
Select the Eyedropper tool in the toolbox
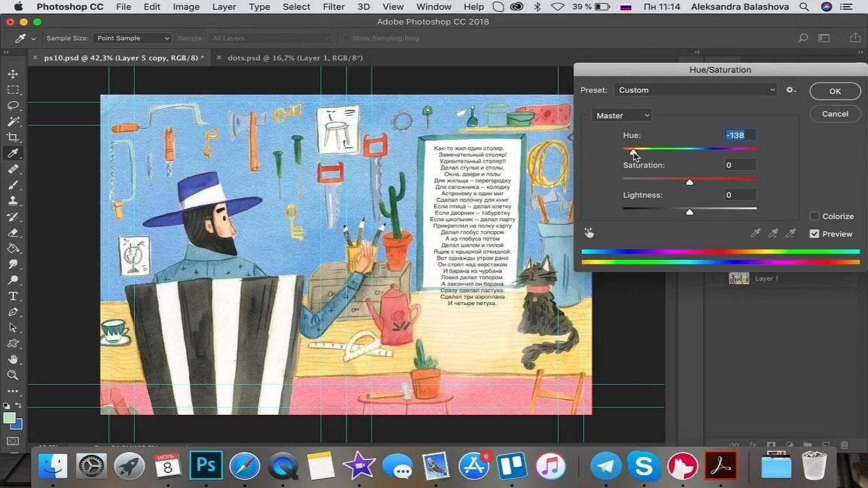pyautogui.click(x=13, y=153)
